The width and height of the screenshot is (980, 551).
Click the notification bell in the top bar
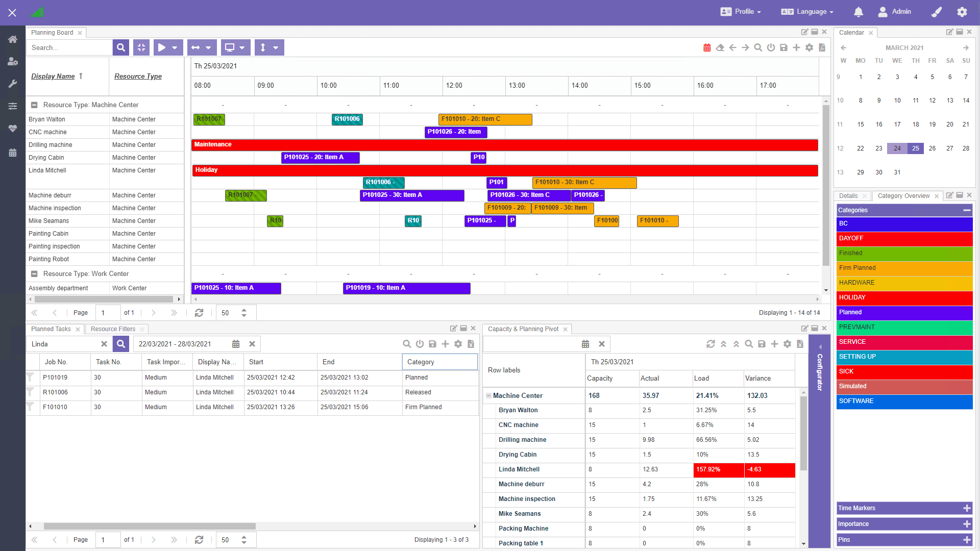[x=859, y=12]
